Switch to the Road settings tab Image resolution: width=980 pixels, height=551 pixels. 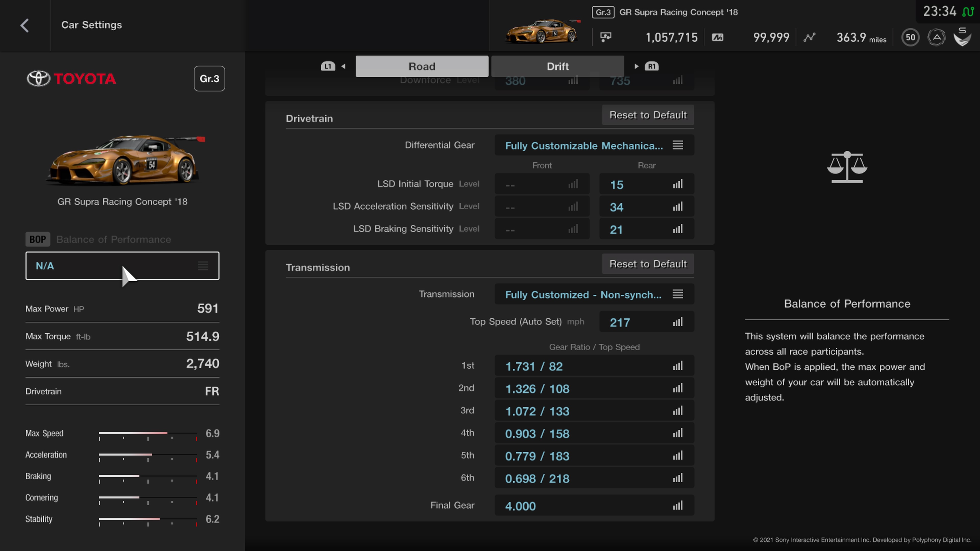click(x=422, y=66)
